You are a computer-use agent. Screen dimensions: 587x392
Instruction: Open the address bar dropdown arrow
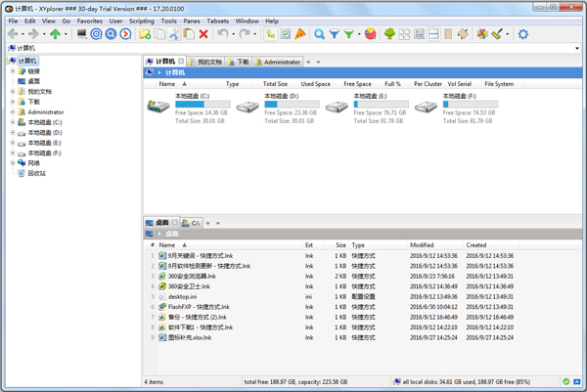click(x=577, y=48)
